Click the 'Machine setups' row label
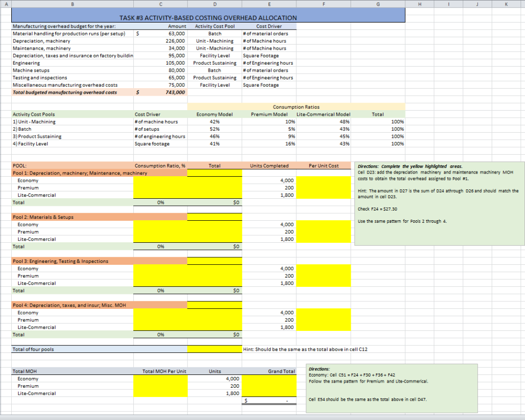The width and height of the screenshot is (525, 420). tap(72, 70)
